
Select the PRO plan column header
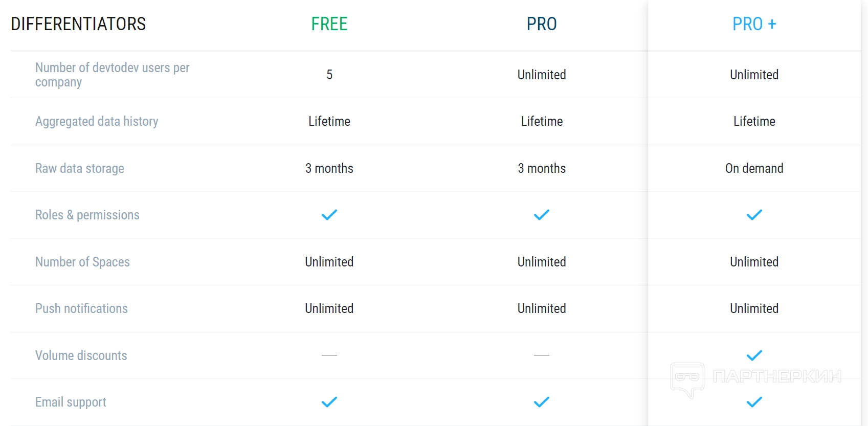pos(542,24)
